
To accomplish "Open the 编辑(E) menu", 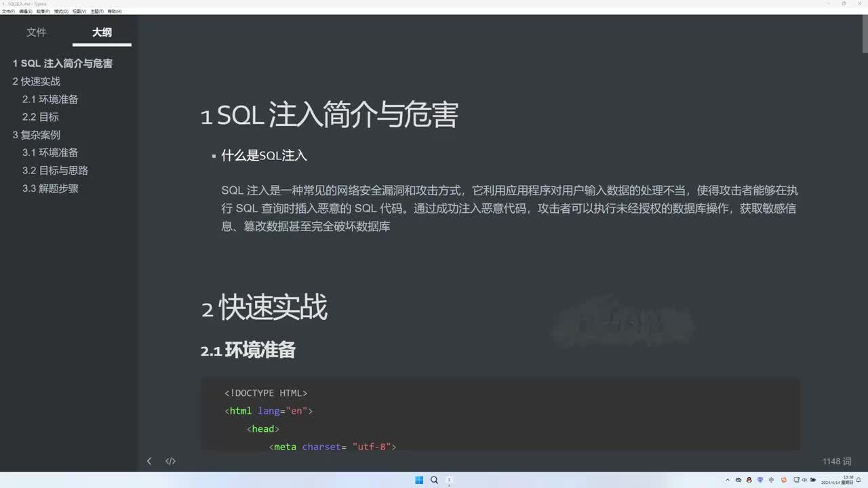I will click(26, 12).
